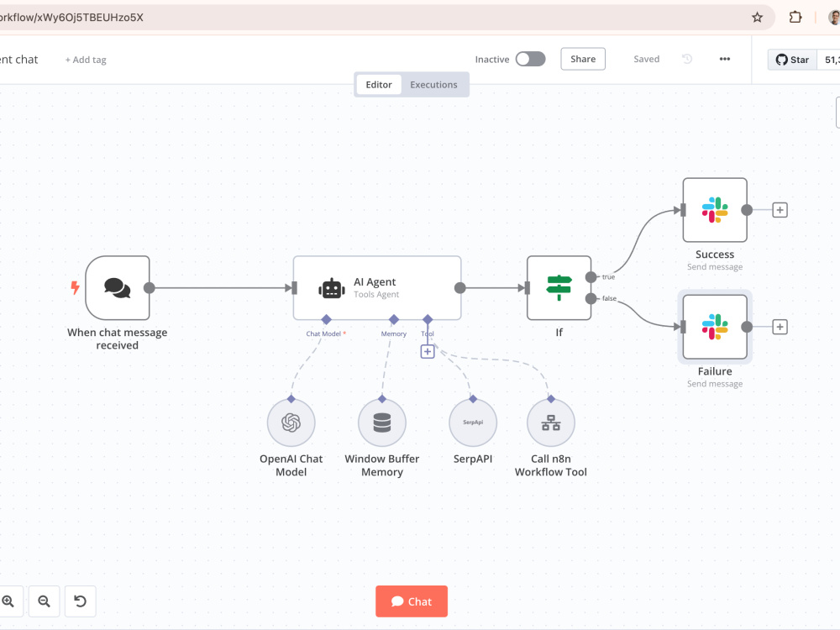
Task: Click the zoom in canvas button
Action: (x=8, y=601)
